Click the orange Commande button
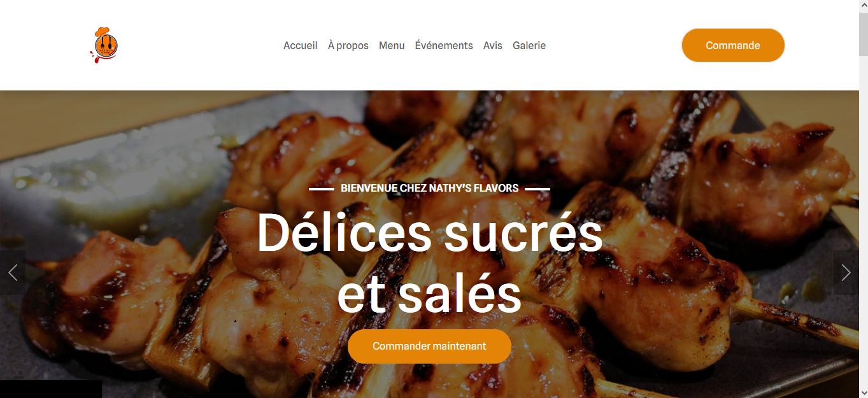This screenshot has height=398, width=868. pyautogui.click(x=733, y=45)
